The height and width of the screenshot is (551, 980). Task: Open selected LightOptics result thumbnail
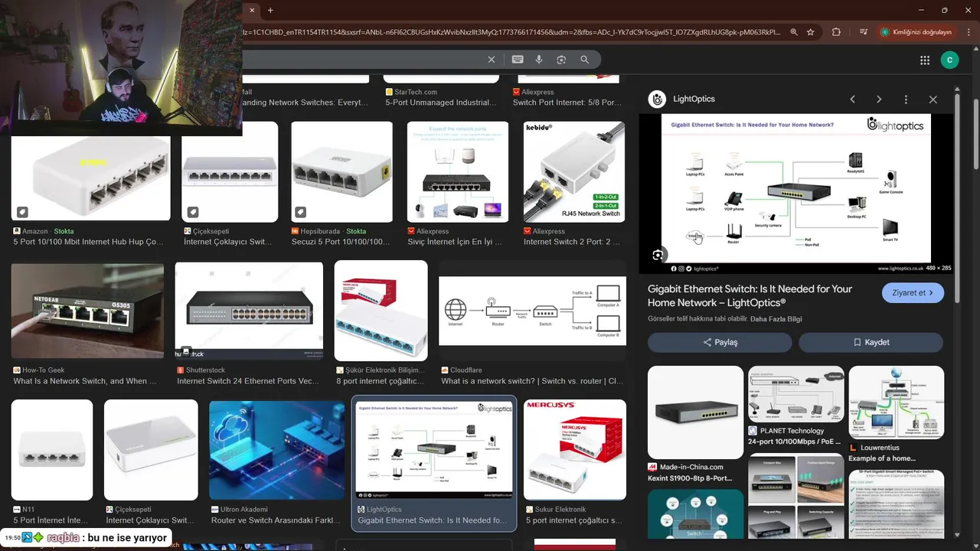[434, 450]
